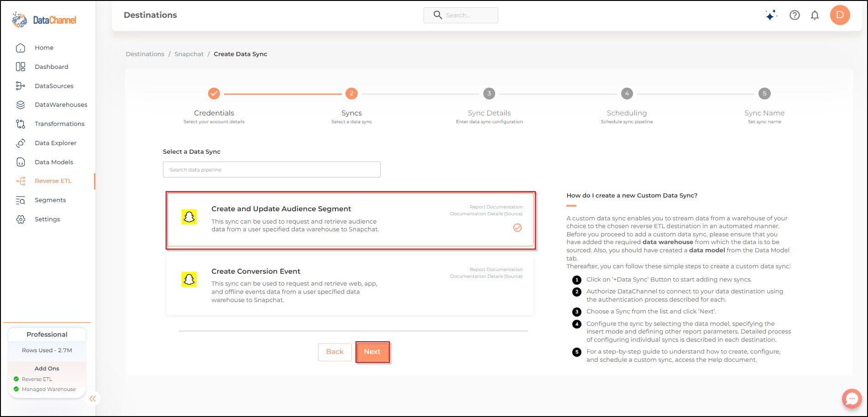Open the Dashboard sidebar icon

[21, 67]
